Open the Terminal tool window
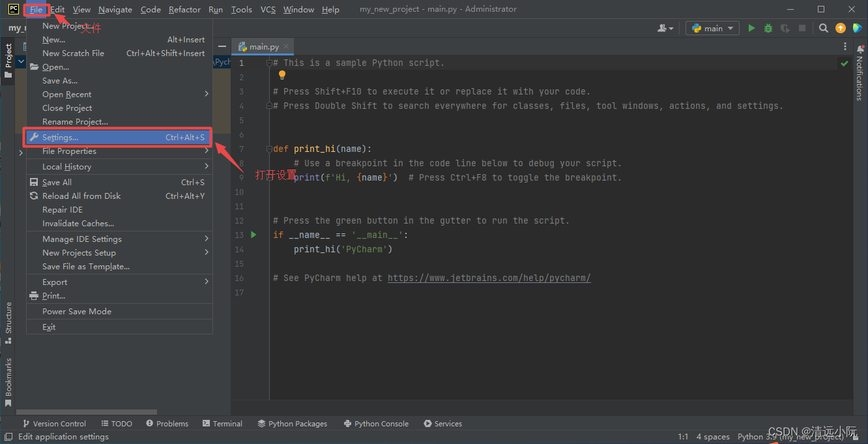 [222, 424]
